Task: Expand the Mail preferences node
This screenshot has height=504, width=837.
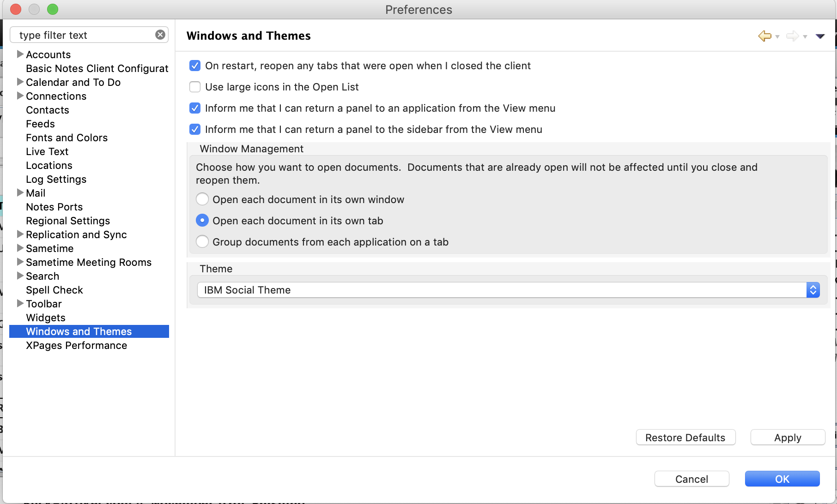Action: pyautogui.click(x=20, y=193)
